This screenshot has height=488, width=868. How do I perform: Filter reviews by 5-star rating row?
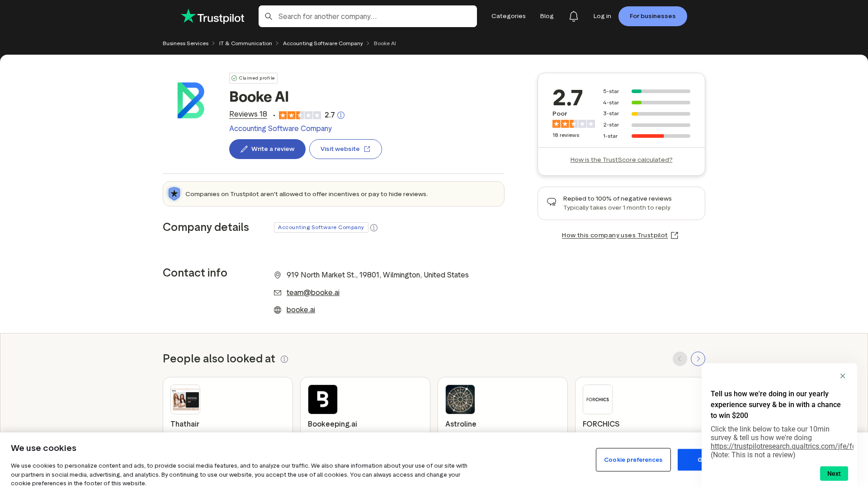coord(646,91)
